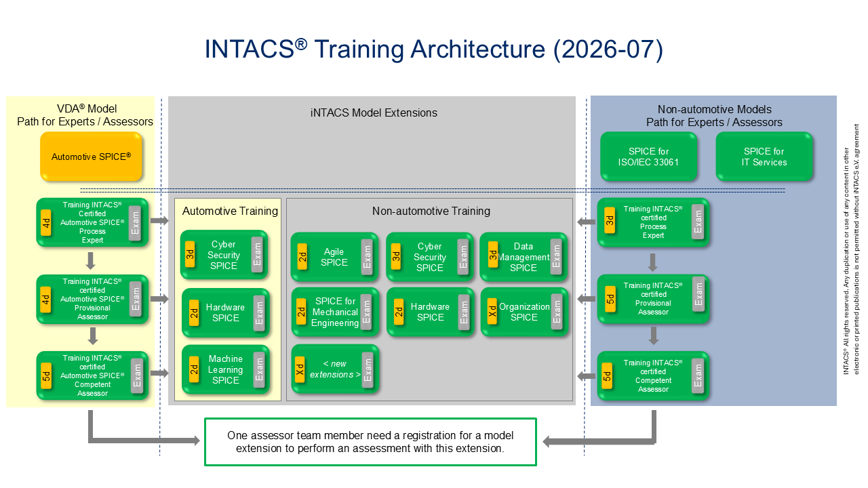Select the Machine Learning SPICE box

click(225, 369)
